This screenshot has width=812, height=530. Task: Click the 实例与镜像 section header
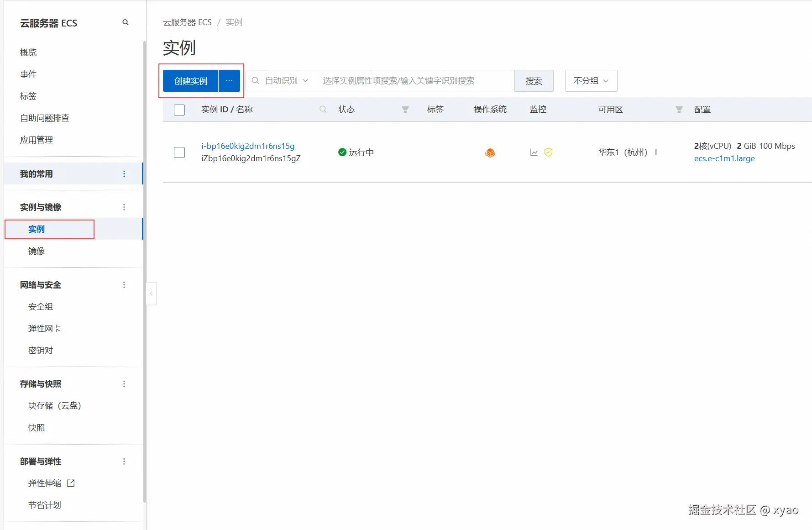[41, 207]
